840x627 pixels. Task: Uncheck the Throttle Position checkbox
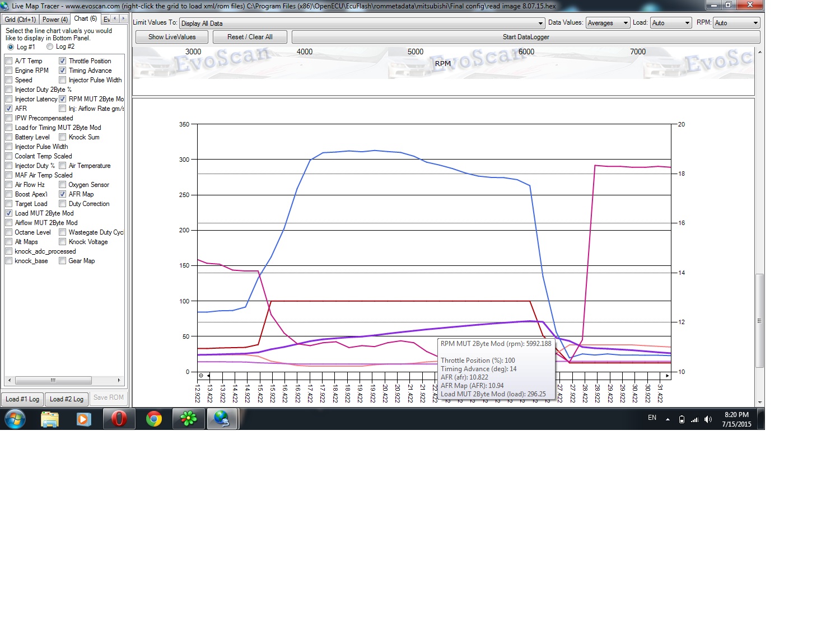(63, 61)
